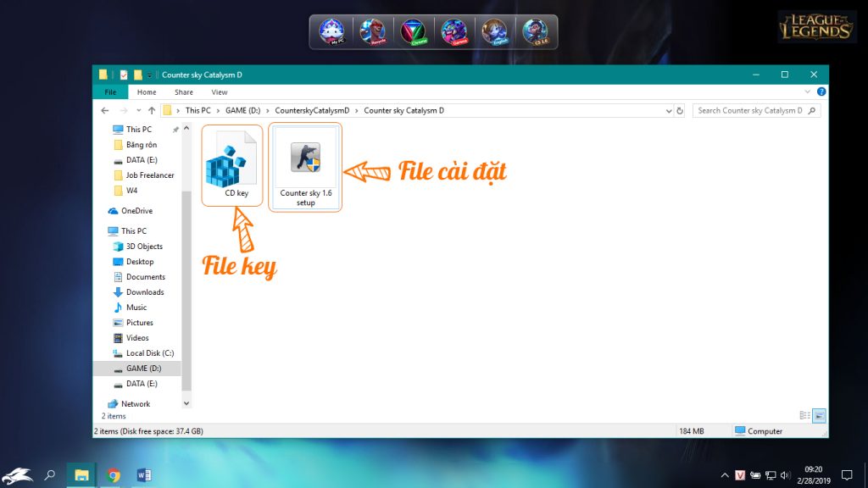
Task: Go forward in File Explorer
Action: click(124, 111)
